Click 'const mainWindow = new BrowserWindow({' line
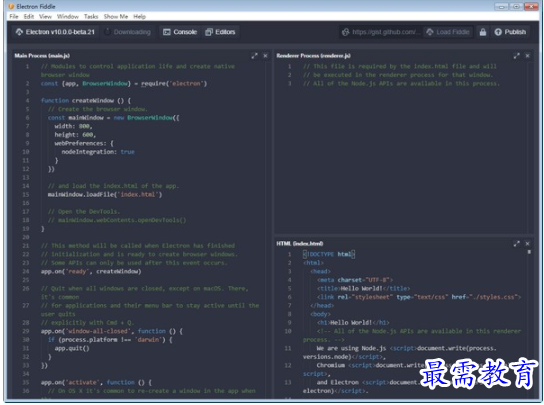The image size is (544, 405). coord(113,118)
